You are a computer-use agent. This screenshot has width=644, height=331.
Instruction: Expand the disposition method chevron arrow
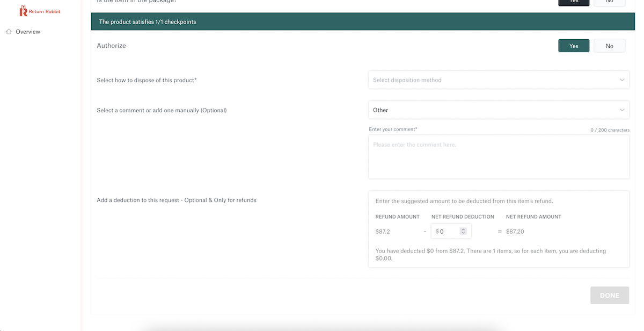(622, 80)
